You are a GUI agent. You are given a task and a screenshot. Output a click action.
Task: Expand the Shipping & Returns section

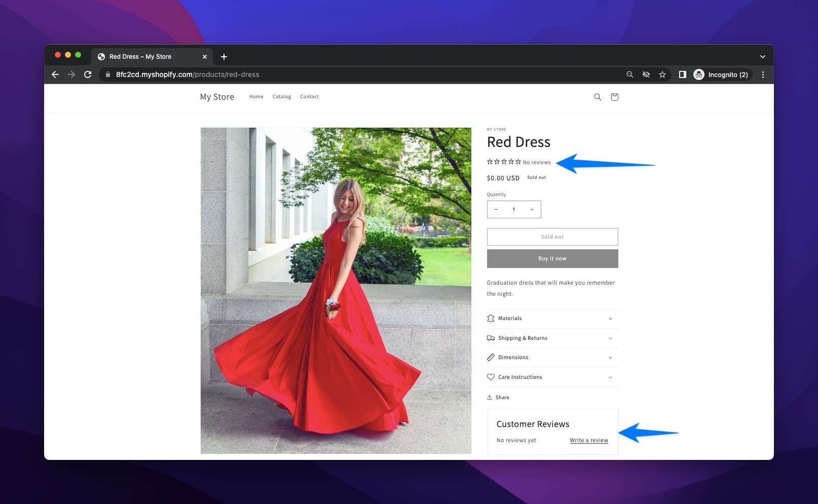552,338
